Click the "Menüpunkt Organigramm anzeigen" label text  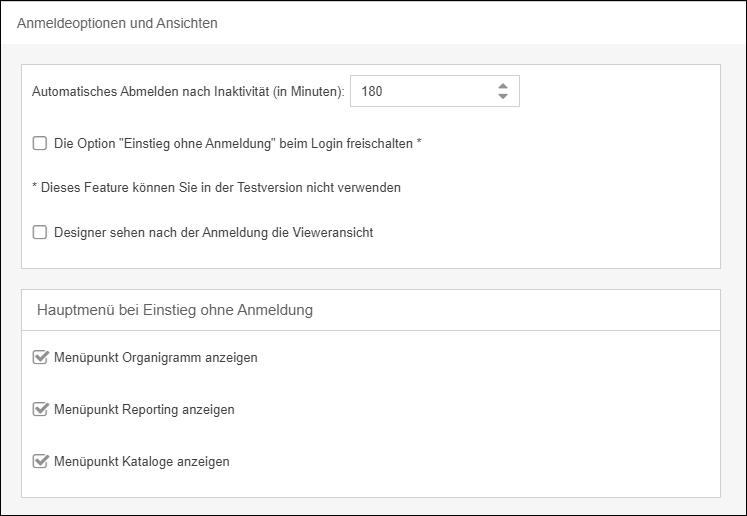[x=155, y=357]
